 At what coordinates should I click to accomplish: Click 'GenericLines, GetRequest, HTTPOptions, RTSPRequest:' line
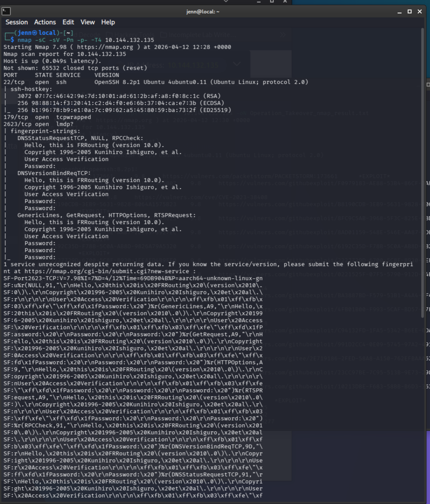[x=106, y=215]
